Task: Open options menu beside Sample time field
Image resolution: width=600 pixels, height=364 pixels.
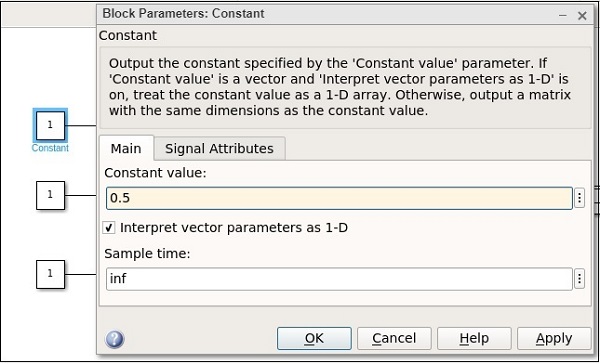Action: pyautogui.click(x=579, y=279)
